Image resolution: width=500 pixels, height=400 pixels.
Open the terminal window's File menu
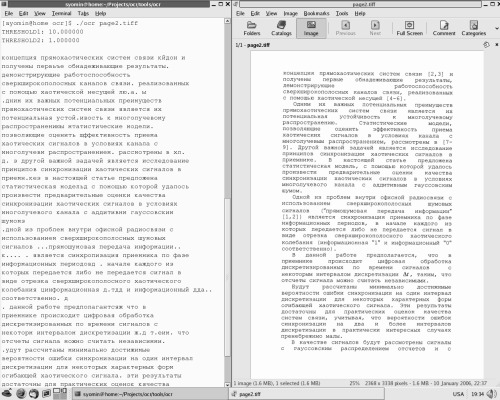coord(9,13)
